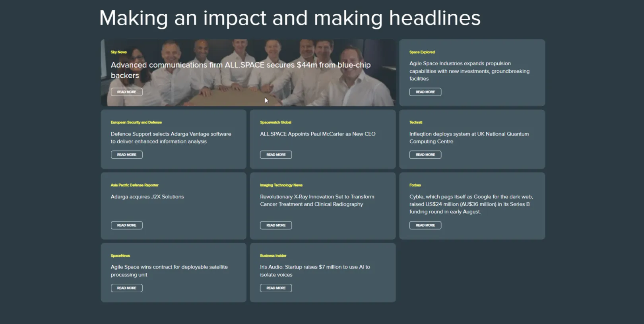Click the ALL.SPACE Appoints Paul McCarter headline

(317, 134)
